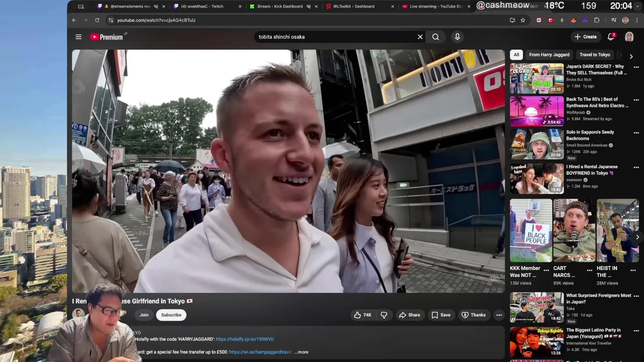Bookmark this page with the star icon
This screenshot has height=362, width=644.
[x=523, y=20]
